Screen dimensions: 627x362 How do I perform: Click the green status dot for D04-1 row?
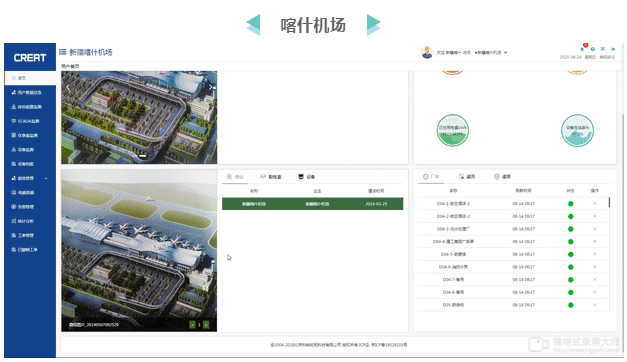click(571, 204)
